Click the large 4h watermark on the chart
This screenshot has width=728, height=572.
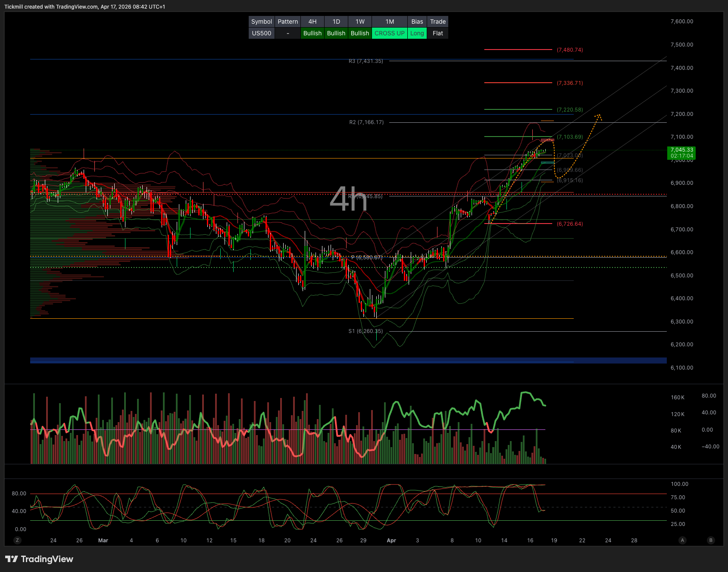tap(348, 199)
